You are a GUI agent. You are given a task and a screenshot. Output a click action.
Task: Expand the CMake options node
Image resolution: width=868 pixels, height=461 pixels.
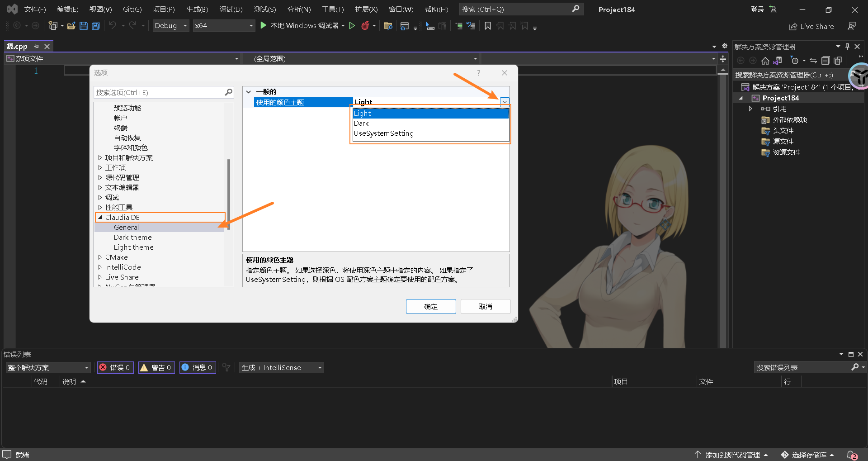[100, 257]
